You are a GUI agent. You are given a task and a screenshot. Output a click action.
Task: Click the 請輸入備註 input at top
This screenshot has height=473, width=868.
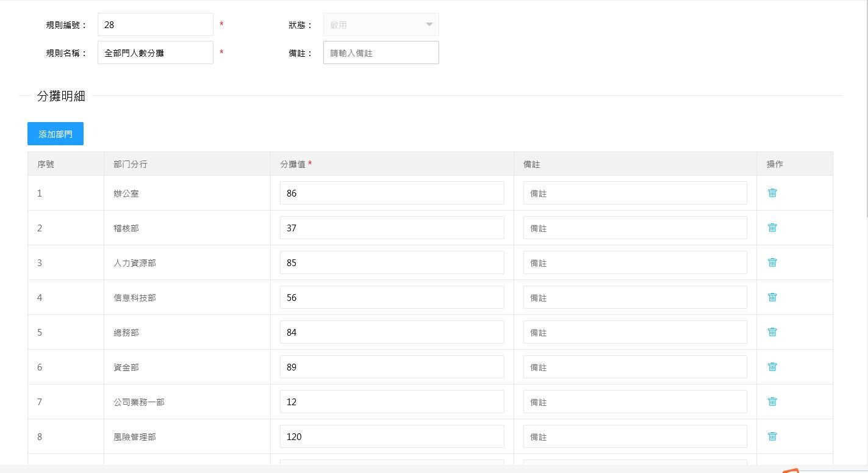pyautogui.click(x=381, y=53)
